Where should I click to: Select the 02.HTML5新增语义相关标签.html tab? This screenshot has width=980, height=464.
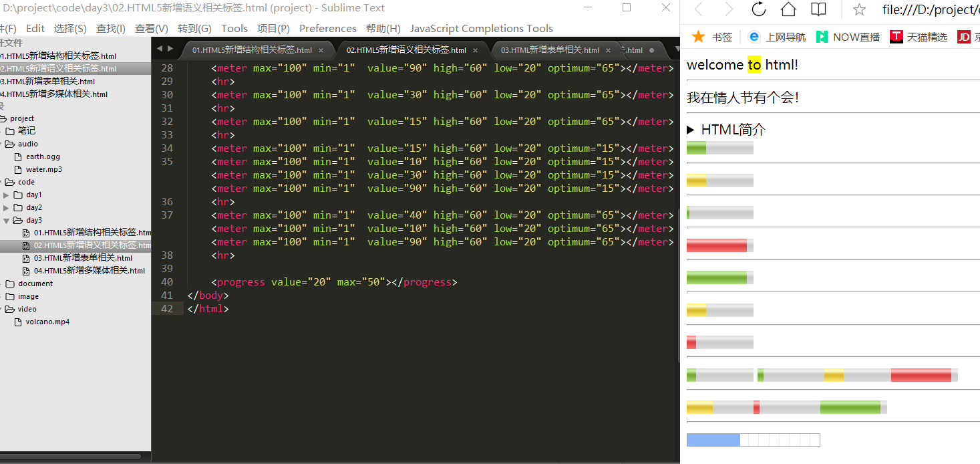pyautogui.click(x=406, y=50)
